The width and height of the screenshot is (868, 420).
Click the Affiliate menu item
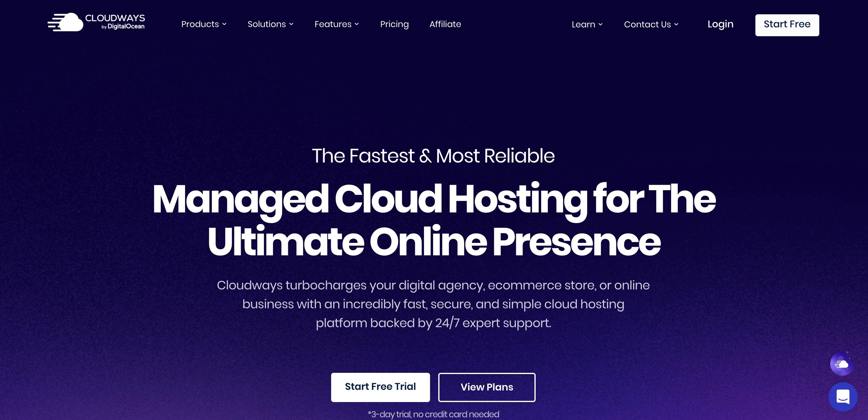(x=446, y=24)
